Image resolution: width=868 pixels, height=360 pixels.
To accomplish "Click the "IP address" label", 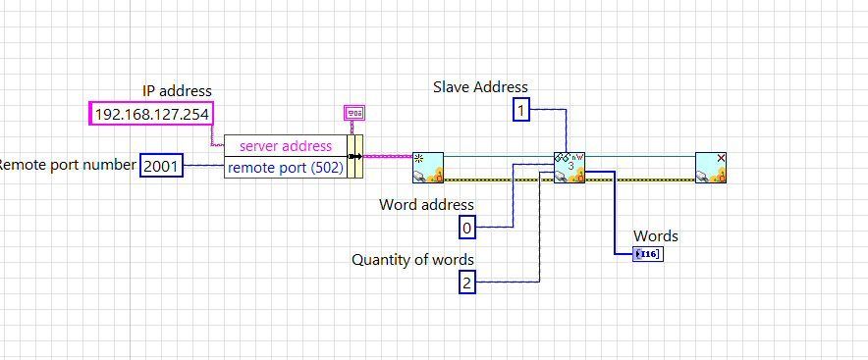I will (177, 90).
